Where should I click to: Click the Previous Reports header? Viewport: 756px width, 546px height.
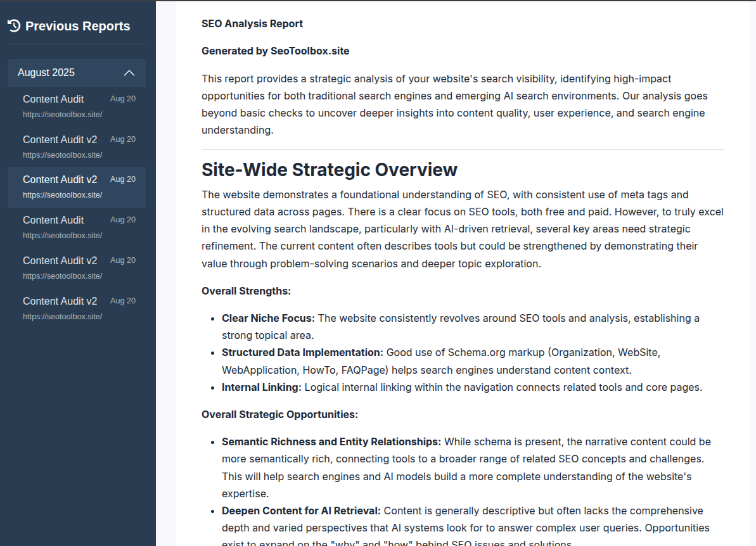77,25
